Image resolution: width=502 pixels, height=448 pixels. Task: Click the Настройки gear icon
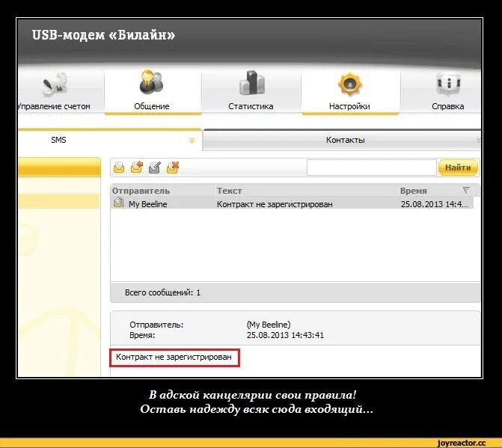click(x=350, y=84)
